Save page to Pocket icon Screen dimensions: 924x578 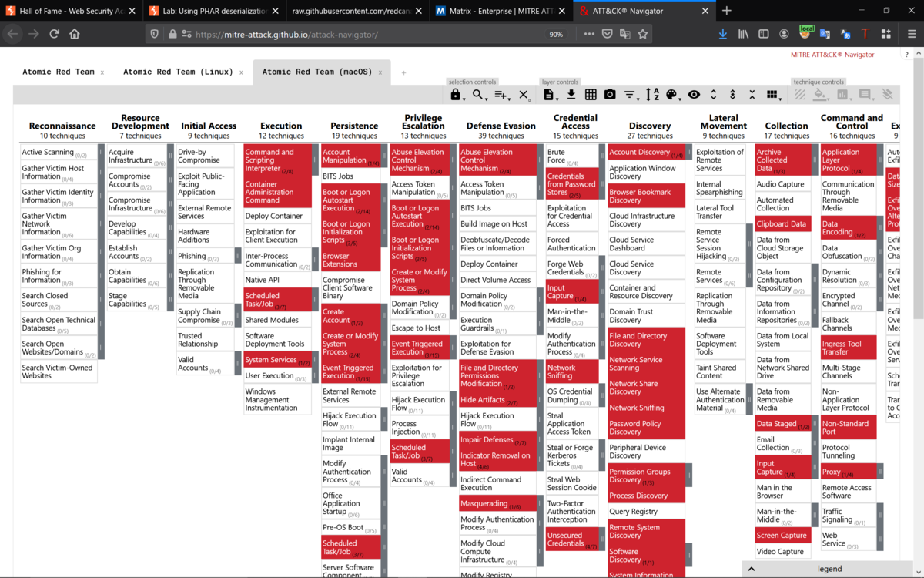click(x=608, y=34)
